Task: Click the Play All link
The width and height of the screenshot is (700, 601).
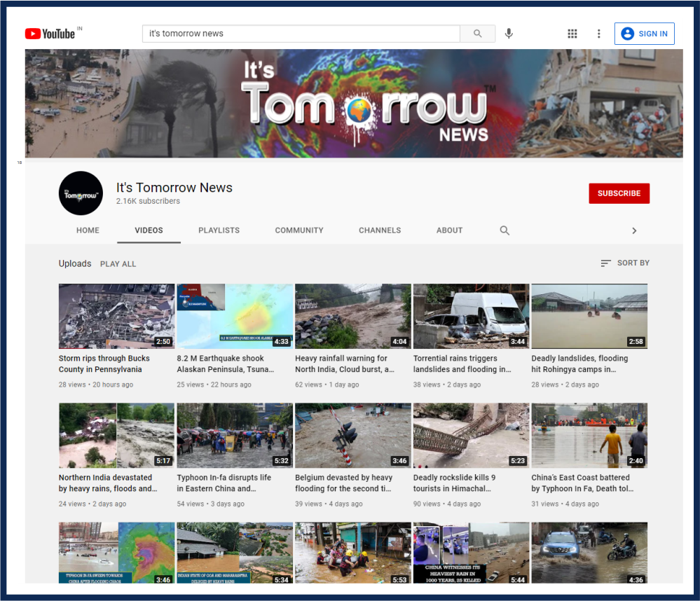Action: pos(118,264)
